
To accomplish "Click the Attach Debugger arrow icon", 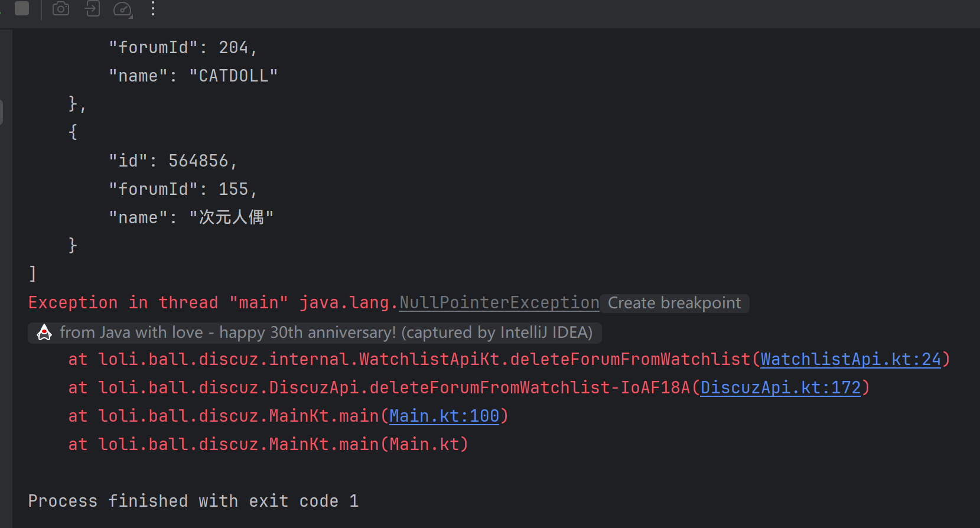I will (x=92, y=8).
